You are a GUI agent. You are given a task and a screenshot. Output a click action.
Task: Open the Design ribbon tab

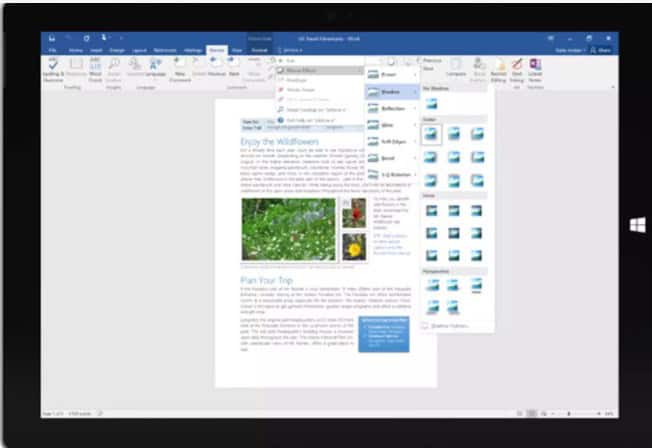pyautogui.click(x=117, y=50)
